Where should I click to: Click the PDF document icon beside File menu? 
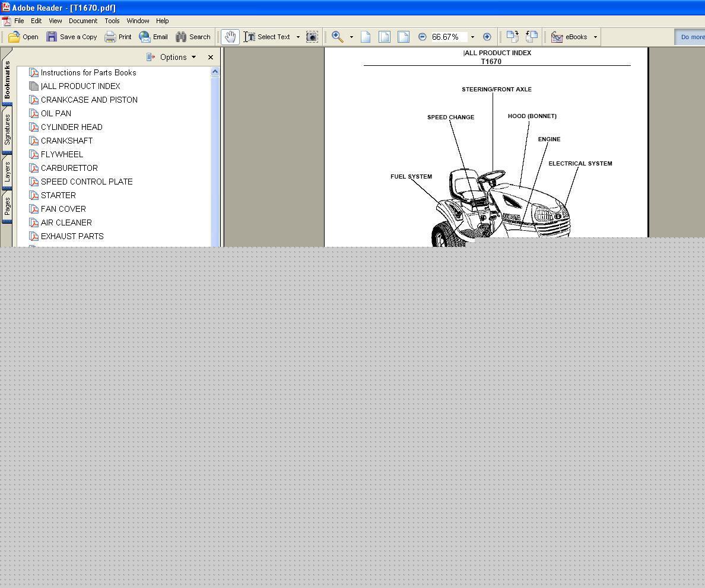[6, 21]
